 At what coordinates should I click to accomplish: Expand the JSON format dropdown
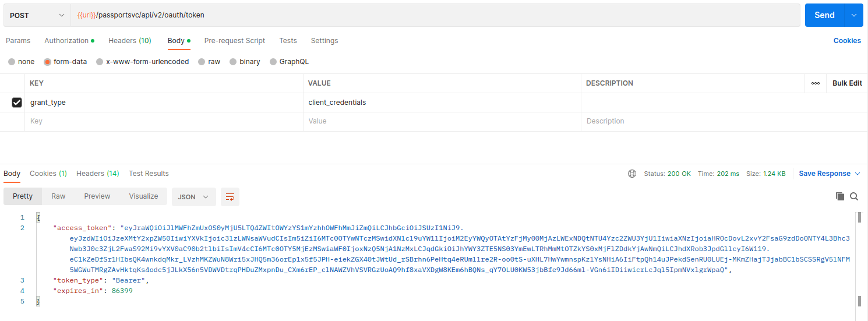click(193, 197)
